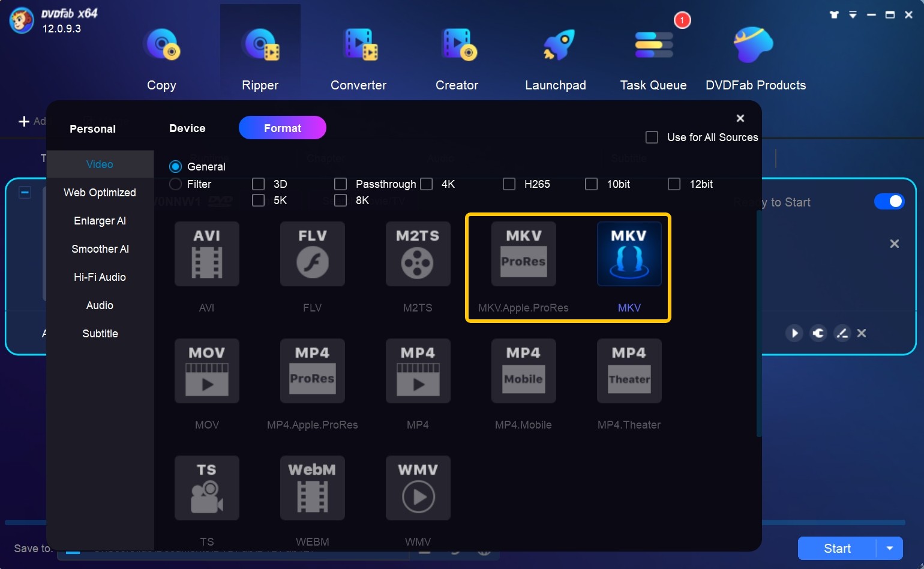Viewport: 924px width, 569px height.
Task: Select the MKV.Apple.ProRes format
Action: pyautogui.click(x=524, y=254)
